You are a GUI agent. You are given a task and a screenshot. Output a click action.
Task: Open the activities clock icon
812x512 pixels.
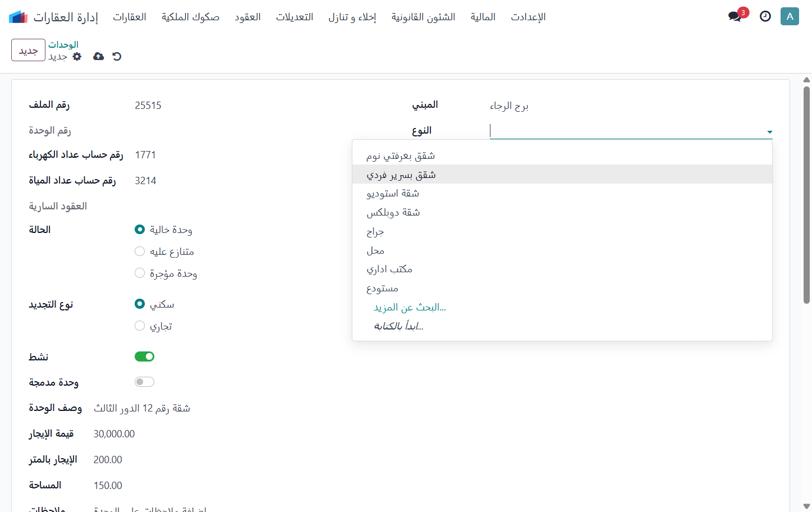click(x=765, y=16)
